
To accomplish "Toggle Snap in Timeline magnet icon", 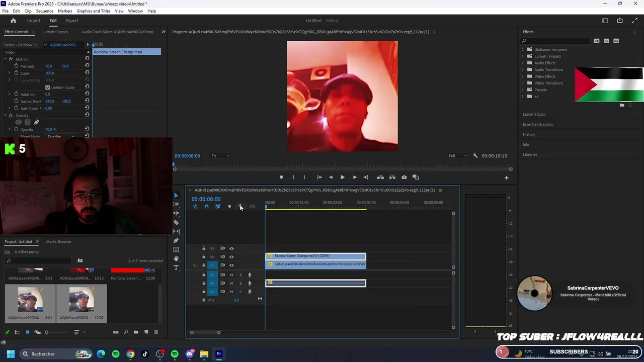I will [x=206, y=207].
